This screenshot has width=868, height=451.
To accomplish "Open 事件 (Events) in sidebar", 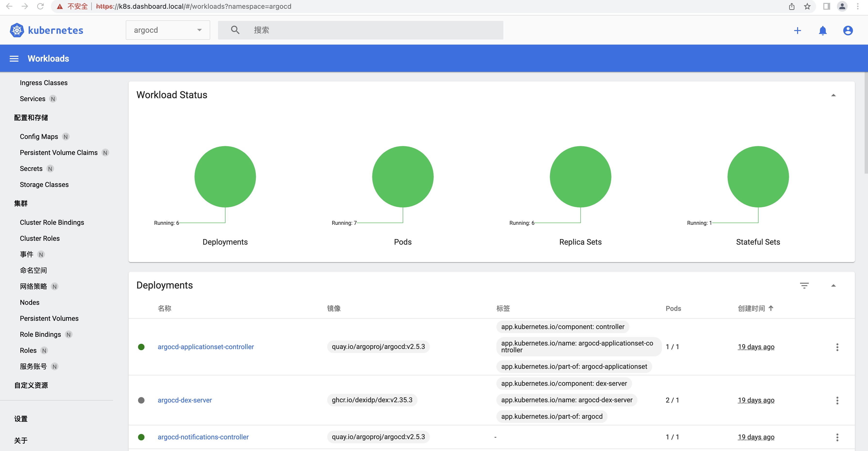I will click(x=27, y=254).
